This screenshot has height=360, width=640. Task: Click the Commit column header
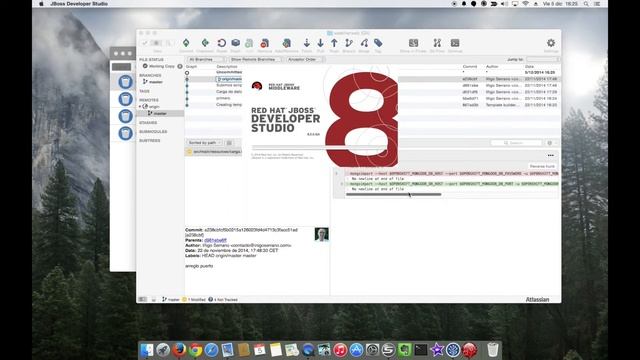[x=470, y=66]
